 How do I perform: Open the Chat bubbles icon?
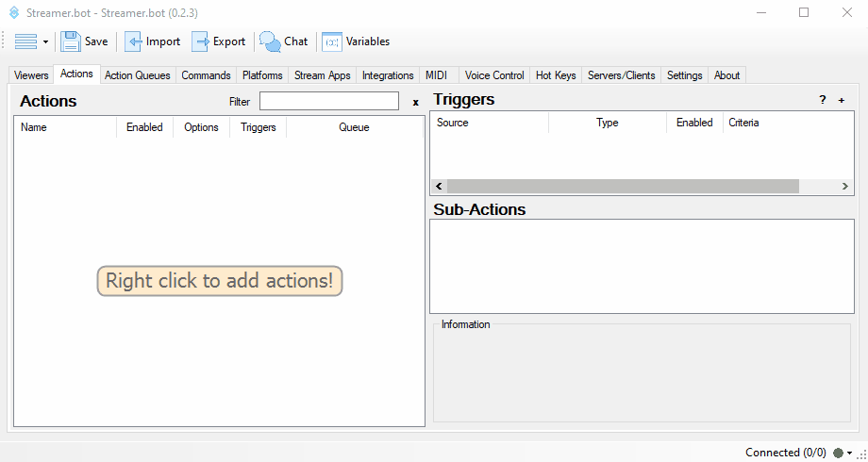pyautogui.click(x=270, y=41)
